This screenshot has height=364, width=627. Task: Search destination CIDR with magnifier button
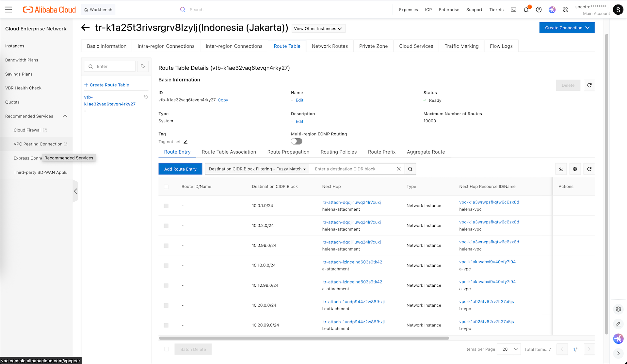coord(410,169)
